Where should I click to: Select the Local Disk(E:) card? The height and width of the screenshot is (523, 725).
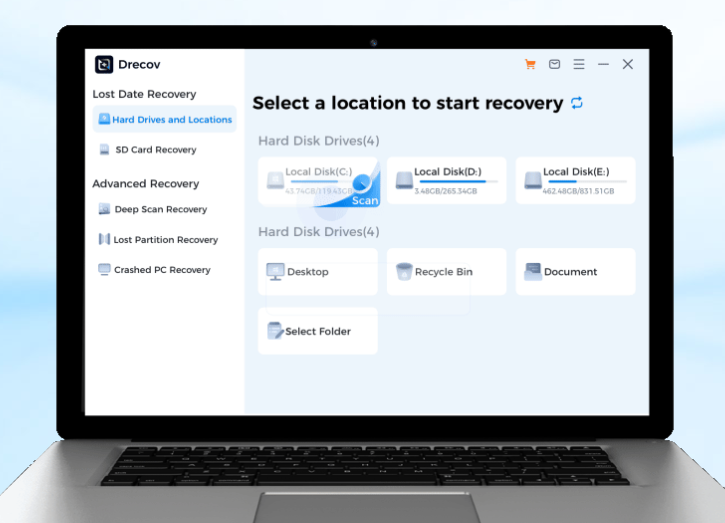tap(575, 180)
